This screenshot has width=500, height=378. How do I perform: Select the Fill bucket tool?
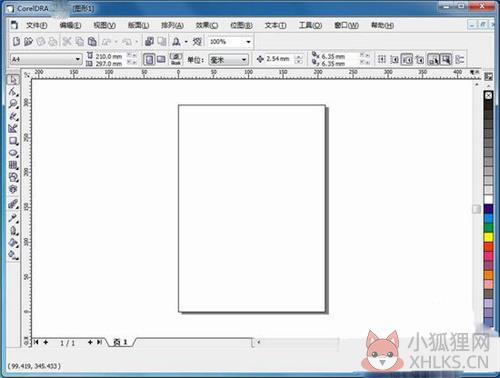tap(13, 243)
